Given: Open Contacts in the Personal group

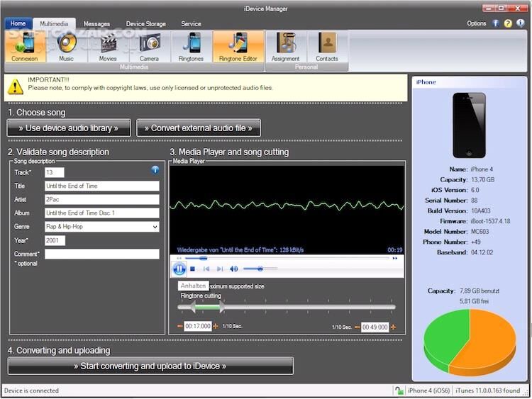Looking at the screenshot, I should point(327,47).
